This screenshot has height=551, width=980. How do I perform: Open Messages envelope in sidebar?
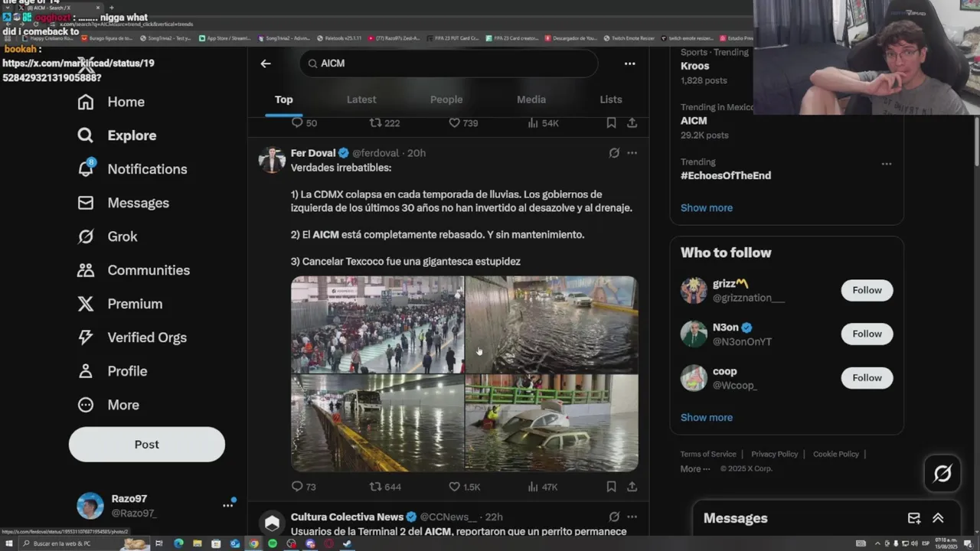point(122,203)
